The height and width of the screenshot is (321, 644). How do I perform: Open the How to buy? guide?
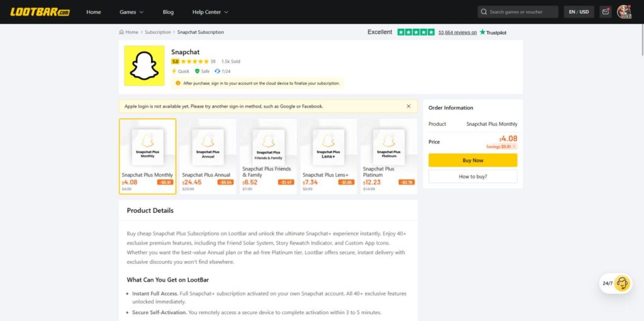(473, 176)
